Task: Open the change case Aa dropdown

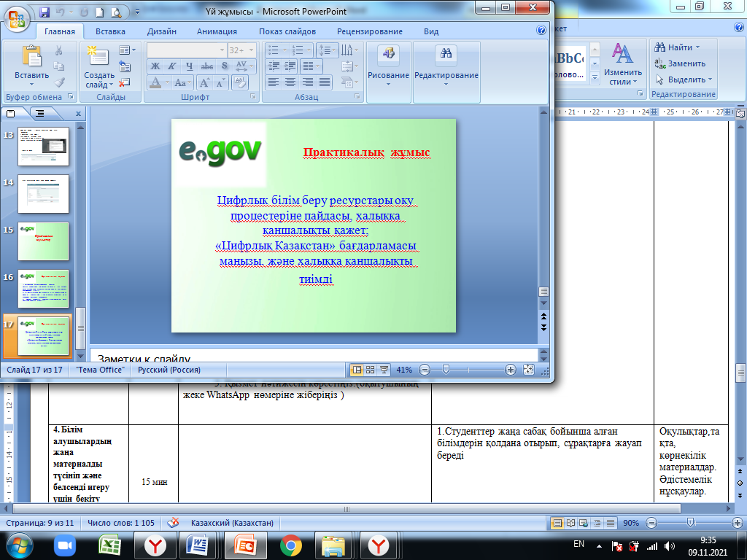Action: click(182, 82)
